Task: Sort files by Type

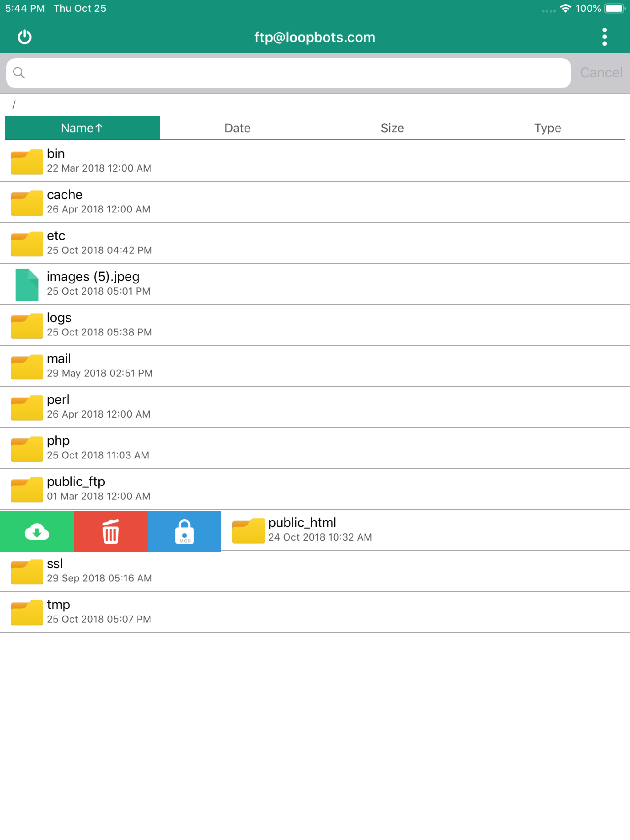Action: tap(547, 128)
